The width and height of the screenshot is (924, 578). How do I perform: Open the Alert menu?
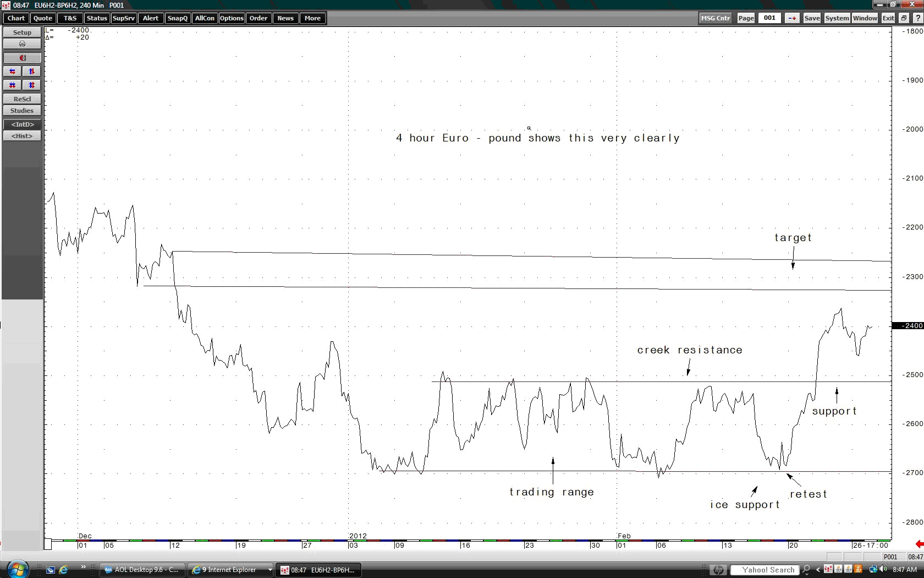(x=151, y=18)
